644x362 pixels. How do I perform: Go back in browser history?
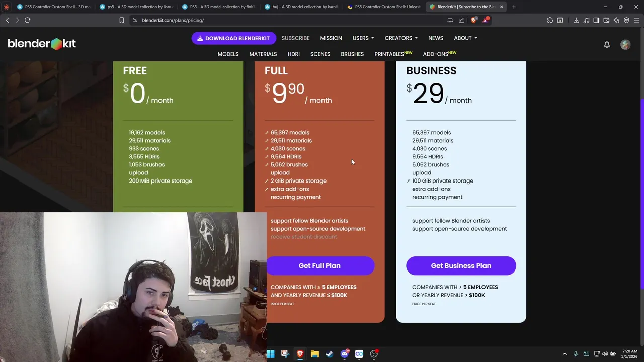click(7, 20)
